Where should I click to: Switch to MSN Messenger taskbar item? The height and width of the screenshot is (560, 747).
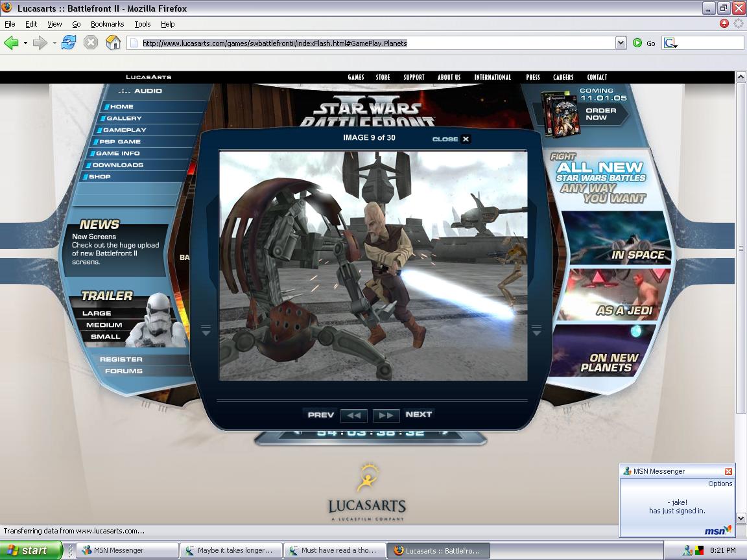128,550
